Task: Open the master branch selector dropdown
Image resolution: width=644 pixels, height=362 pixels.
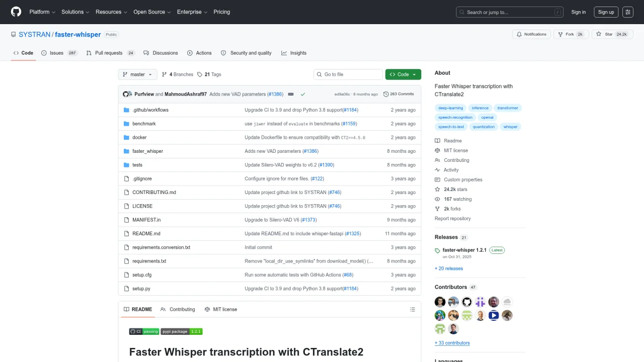Action: (x=137, y=74)
